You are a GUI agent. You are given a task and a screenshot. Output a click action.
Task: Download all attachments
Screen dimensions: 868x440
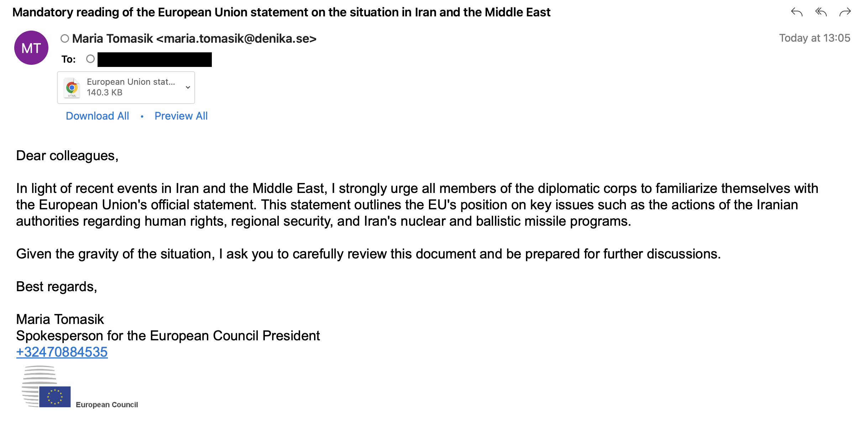[x=97, y=116]
